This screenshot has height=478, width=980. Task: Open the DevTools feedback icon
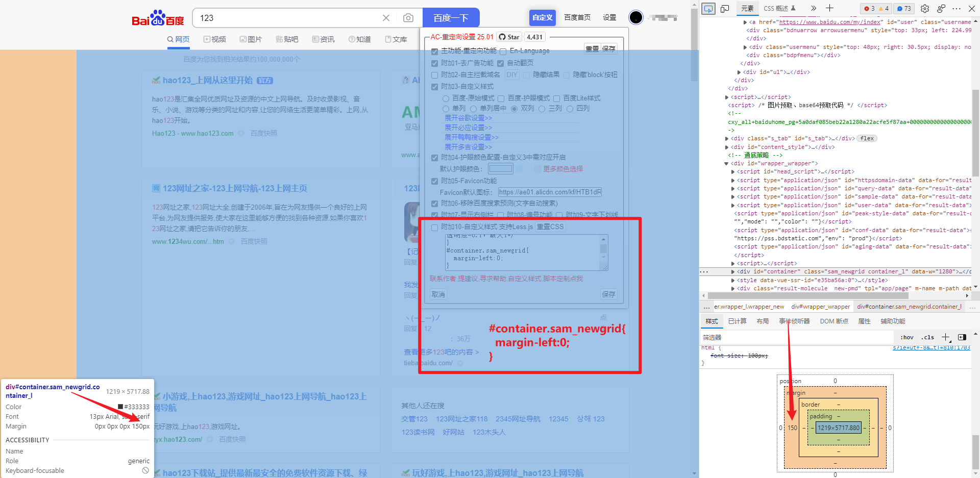pos(941,8)
